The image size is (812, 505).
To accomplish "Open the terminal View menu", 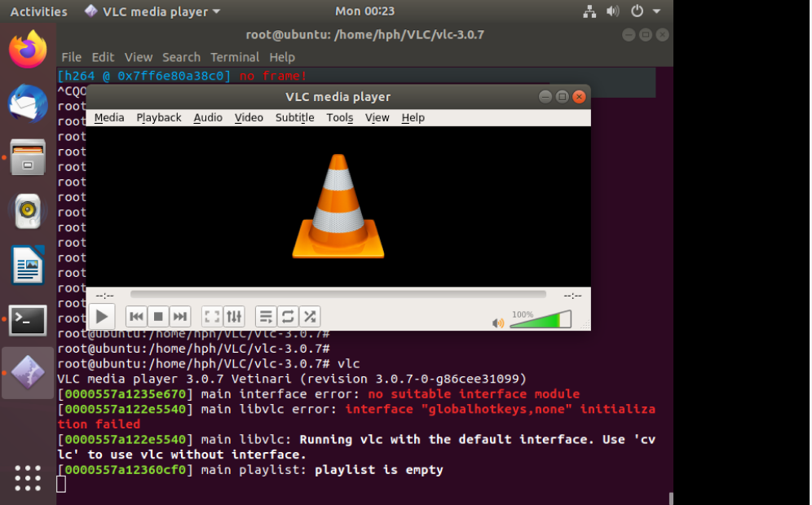I will (139, 58).
